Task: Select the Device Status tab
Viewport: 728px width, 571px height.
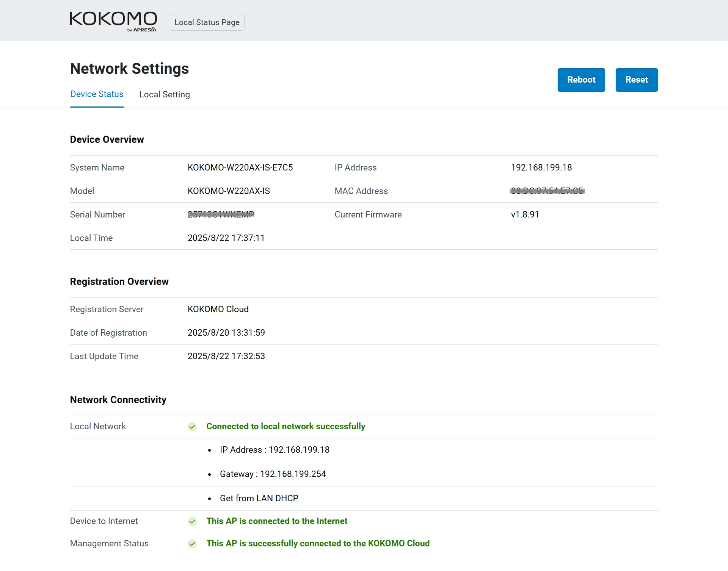Action: click(97, 94)
